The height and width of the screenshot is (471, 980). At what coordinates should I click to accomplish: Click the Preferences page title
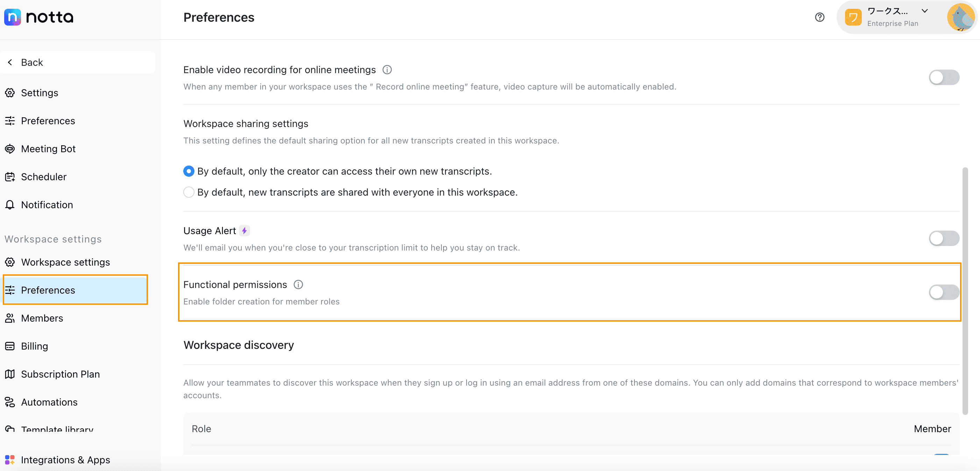[219, 17]
